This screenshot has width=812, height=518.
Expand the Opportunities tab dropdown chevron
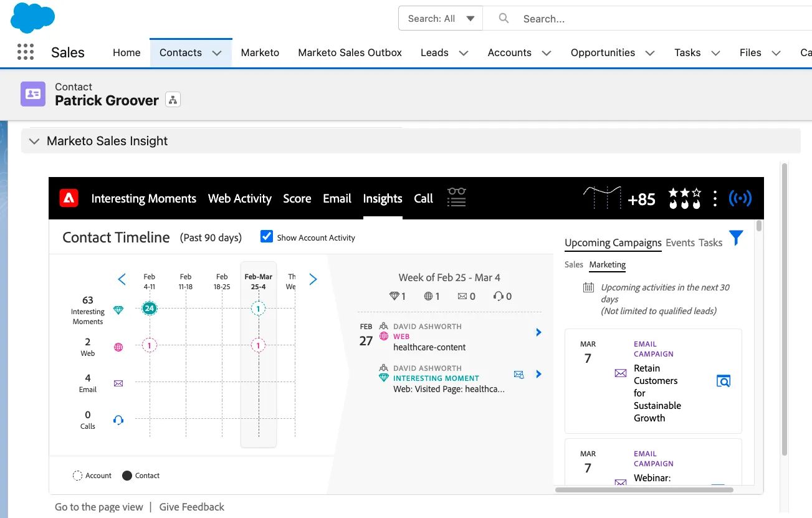650,53
